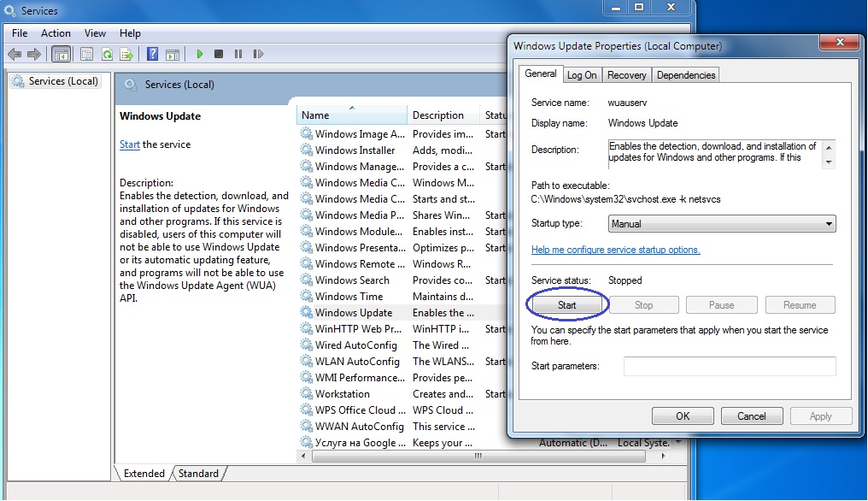This screenshot has height=501, width=868.
Task: Open the Action menu
Action: point(56,33)
